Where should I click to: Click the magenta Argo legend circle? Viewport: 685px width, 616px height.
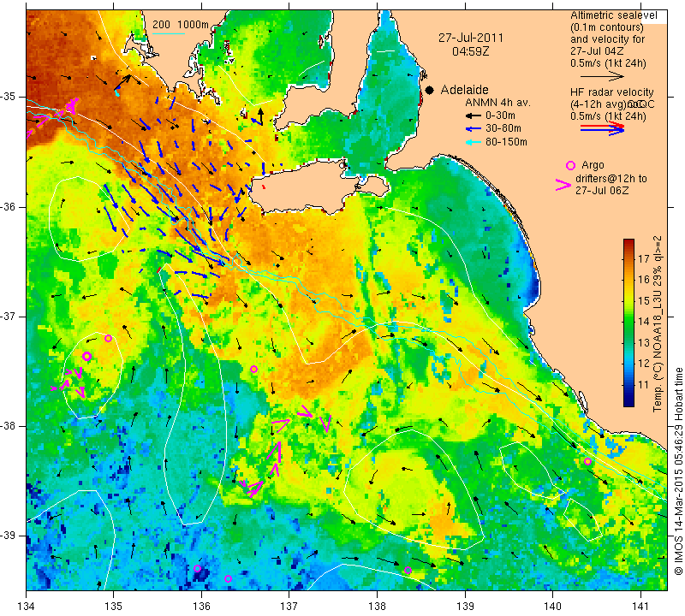click(570, 165)
